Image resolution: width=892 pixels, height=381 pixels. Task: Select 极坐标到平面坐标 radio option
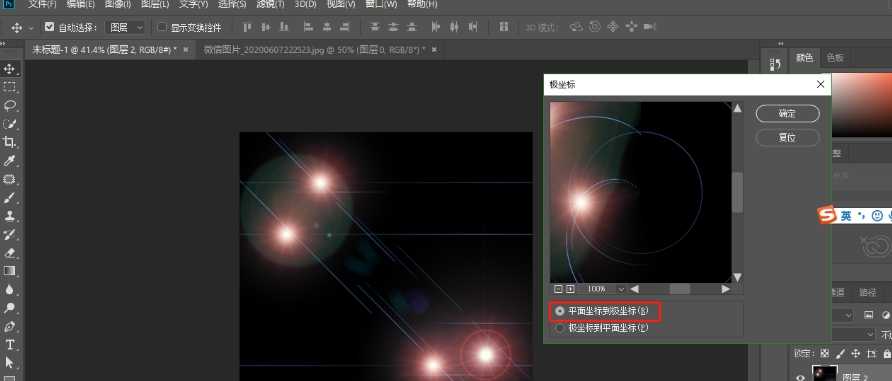(560, 328)
